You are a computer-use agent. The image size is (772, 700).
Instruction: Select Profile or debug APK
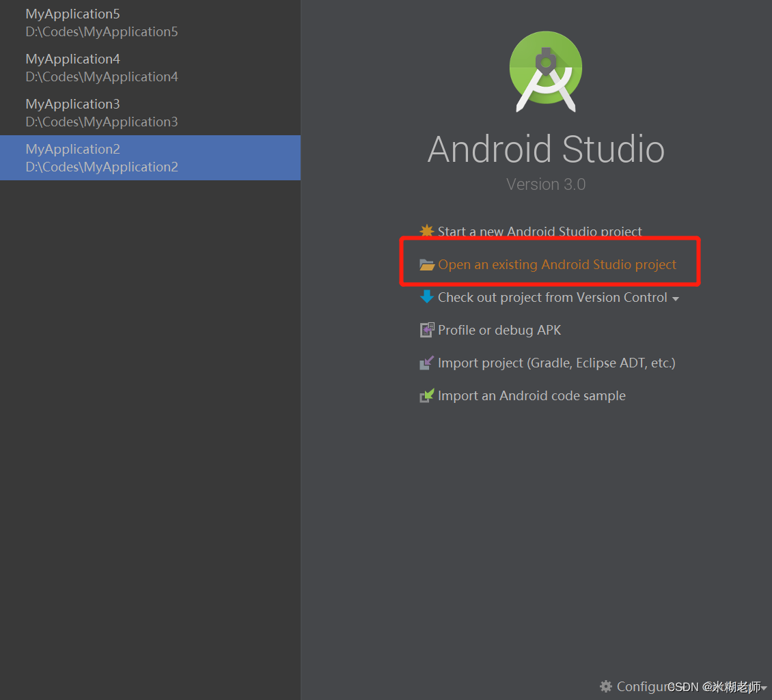pyautogui.click(x=499, y=331)
